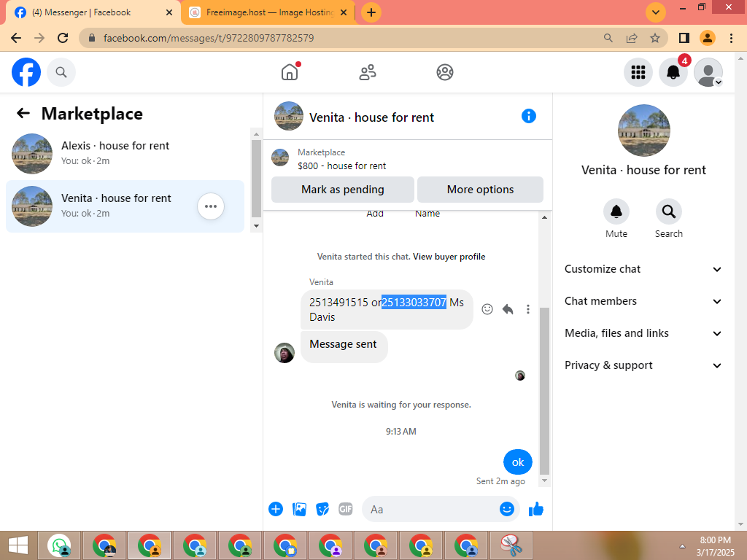This screenshot has width=747, height=560.
Task: Reload the page with the browser refresh icon
Action: [x=63, y=38]
